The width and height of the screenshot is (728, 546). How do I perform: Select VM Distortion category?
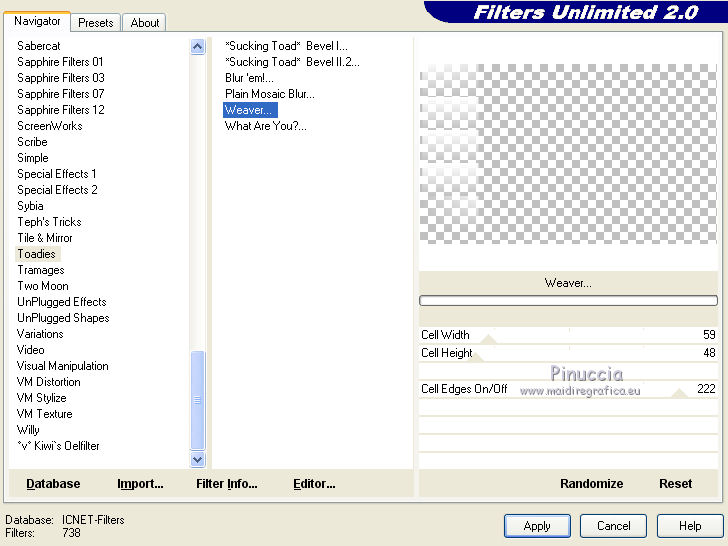(49, 382)
